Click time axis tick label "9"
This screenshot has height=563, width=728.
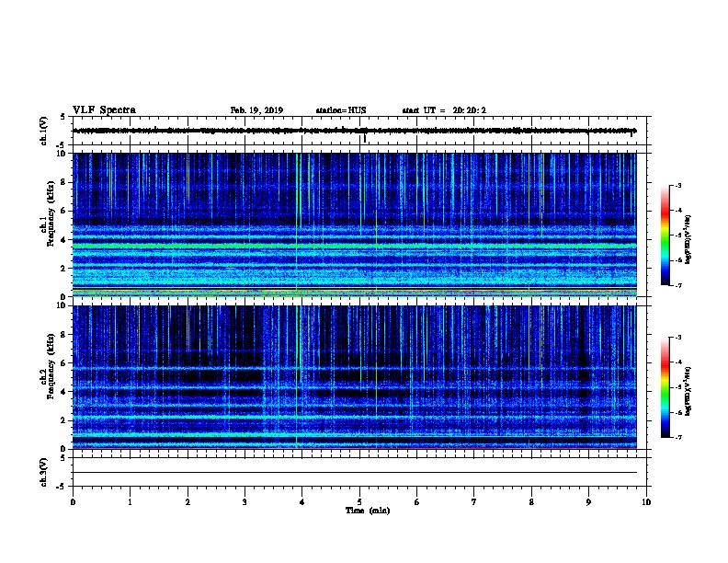point(588,502)
